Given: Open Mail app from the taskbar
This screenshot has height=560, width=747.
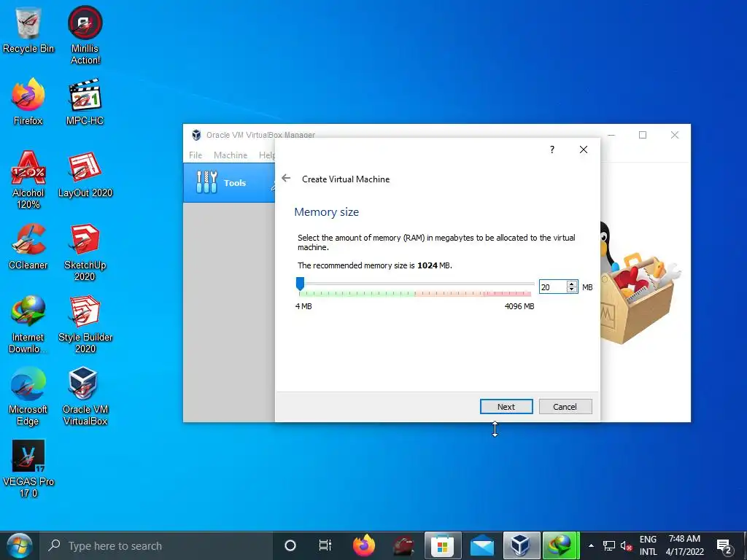Looking at the screenshot, I should point(482,545).
